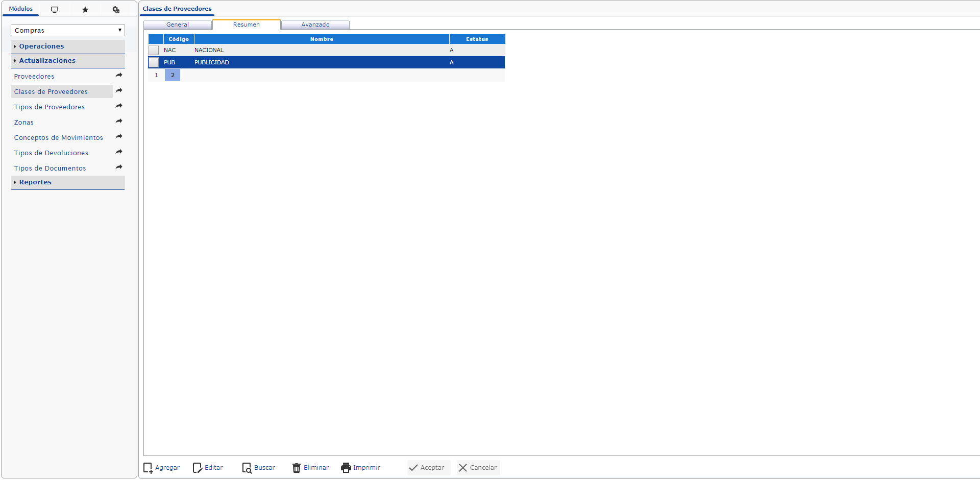Open Tipos de Documentos

point(50,168)
